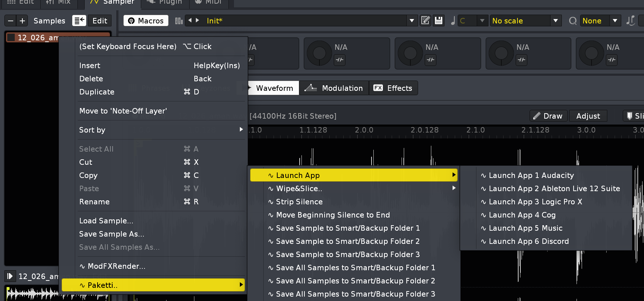
Task: Click the save preset floppy disk icon
Action: click(438, 21)
